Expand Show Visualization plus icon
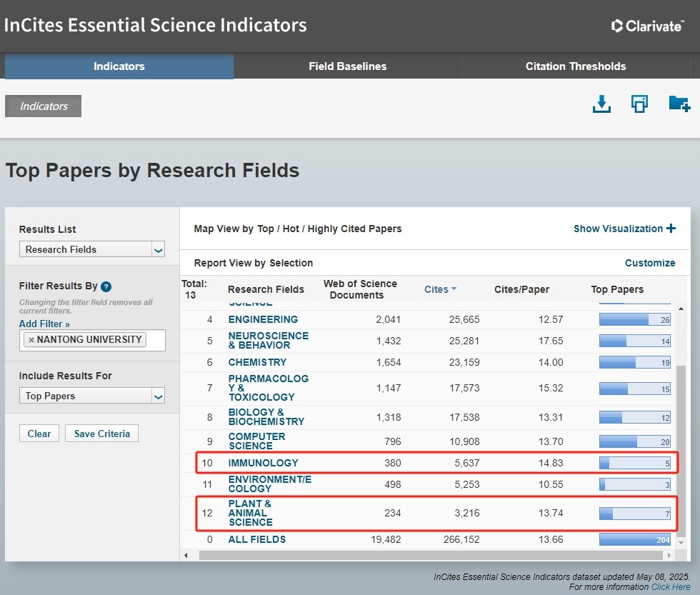The height and width of the screenshot is (595, 700). click(671, 229)
